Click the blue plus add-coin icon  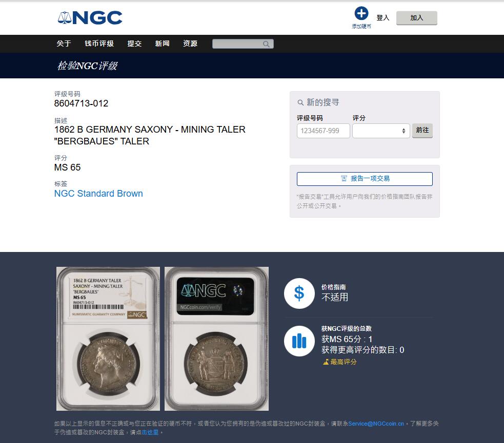(x=361, y=13)
